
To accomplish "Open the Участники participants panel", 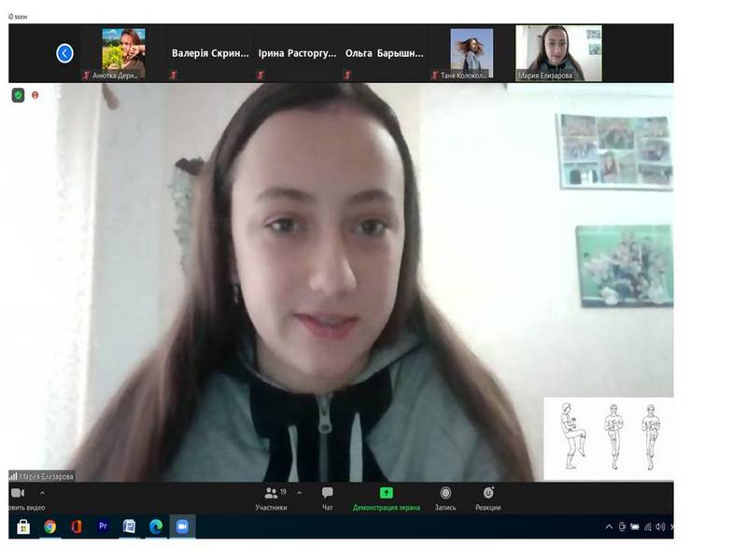I will pos(271,498).
